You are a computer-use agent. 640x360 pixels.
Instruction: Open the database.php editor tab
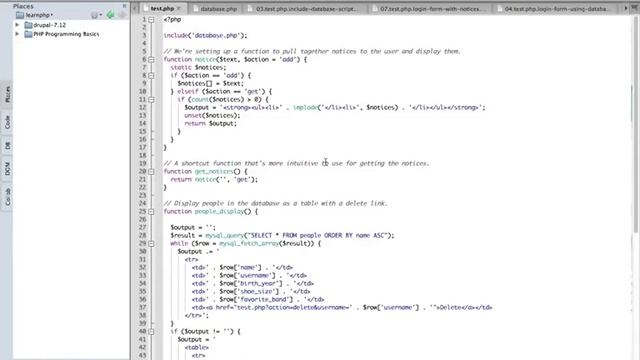point(215,9)
